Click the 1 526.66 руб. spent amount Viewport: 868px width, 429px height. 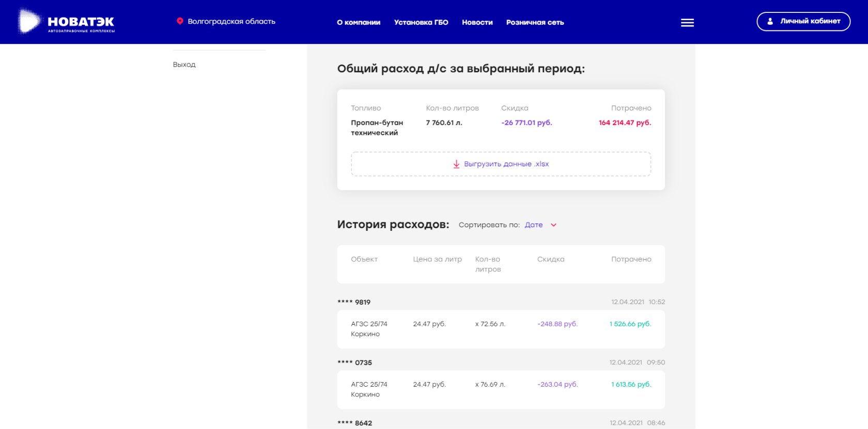(x=630, y=324)
